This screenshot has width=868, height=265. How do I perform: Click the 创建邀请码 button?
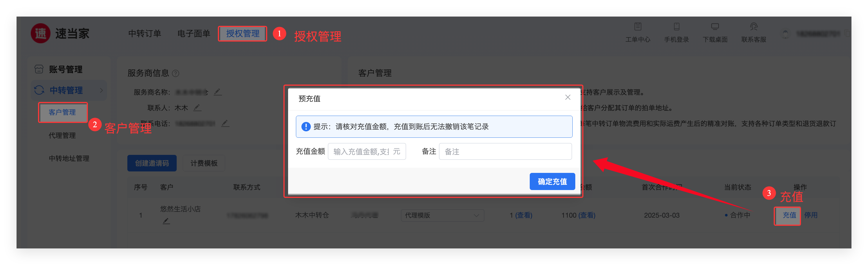[152, 163]
